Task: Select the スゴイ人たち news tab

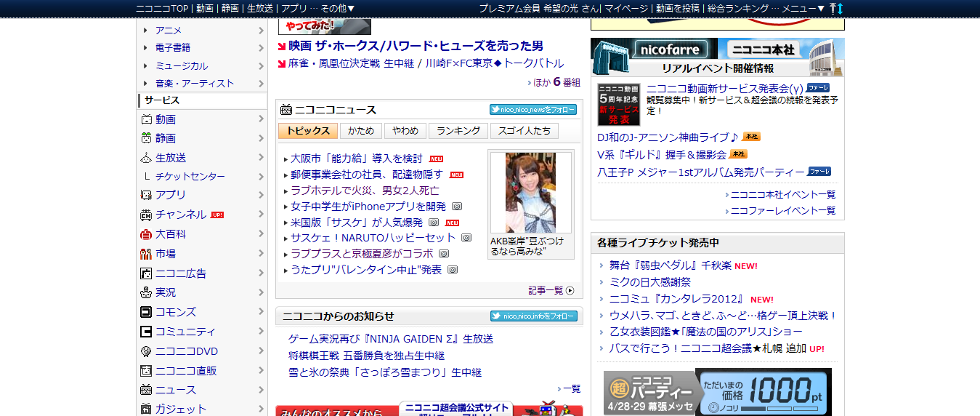Action: (x=525, y=131)
